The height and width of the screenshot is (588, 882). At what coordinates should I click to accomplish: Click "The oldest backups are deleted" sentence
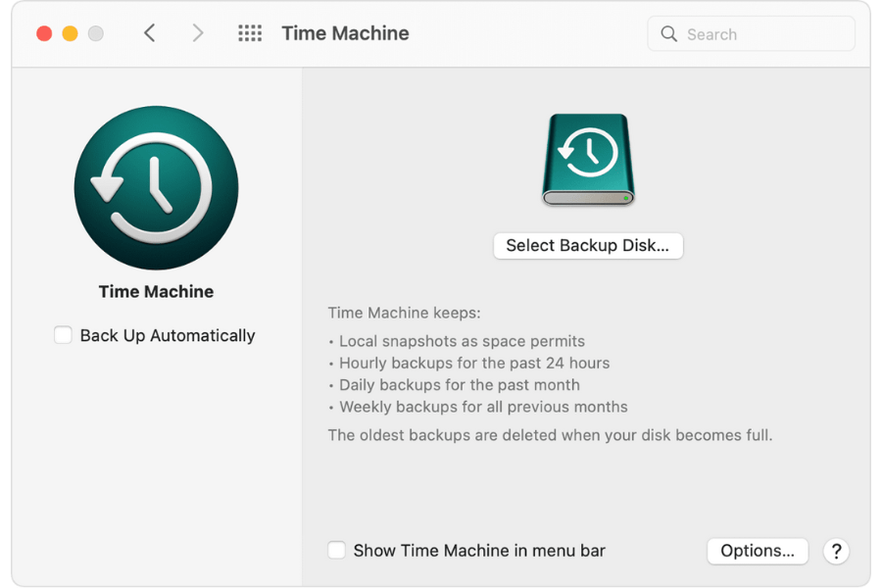pyautogui.click(x=550, y=435)
